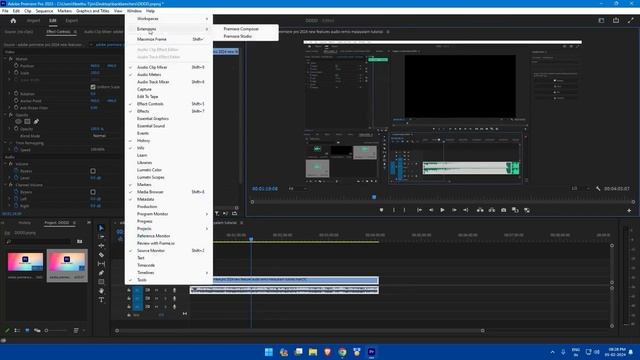Select the Rectangle tool
The image size is (640, 360).
pyautogui.click(x=101, y=282)
